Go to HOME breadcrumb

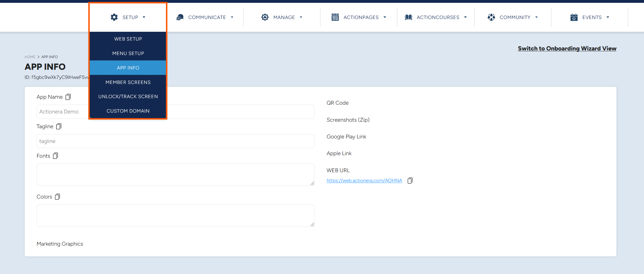point(30,57)
